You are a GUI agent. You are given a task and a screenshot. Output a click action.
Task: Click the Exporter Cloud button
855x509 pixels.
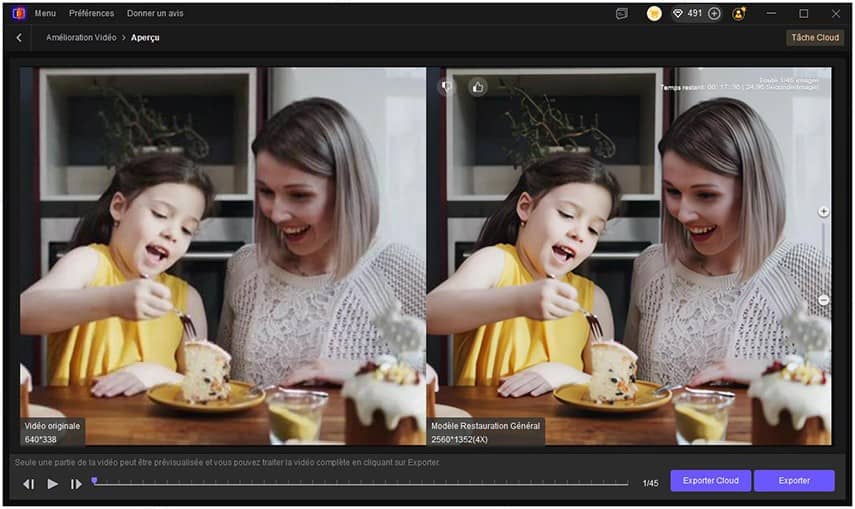[x=711, y=481]
